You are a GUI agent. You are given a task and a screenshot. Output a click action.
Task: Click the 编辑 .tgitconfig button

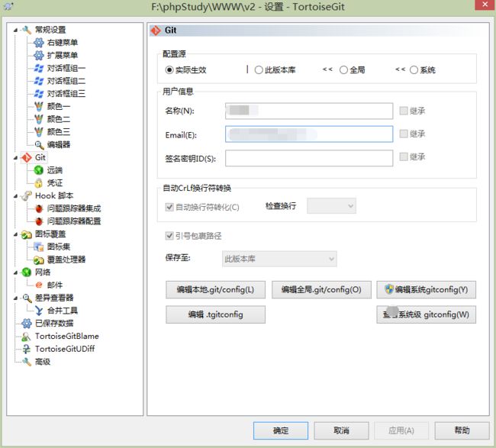215,314
